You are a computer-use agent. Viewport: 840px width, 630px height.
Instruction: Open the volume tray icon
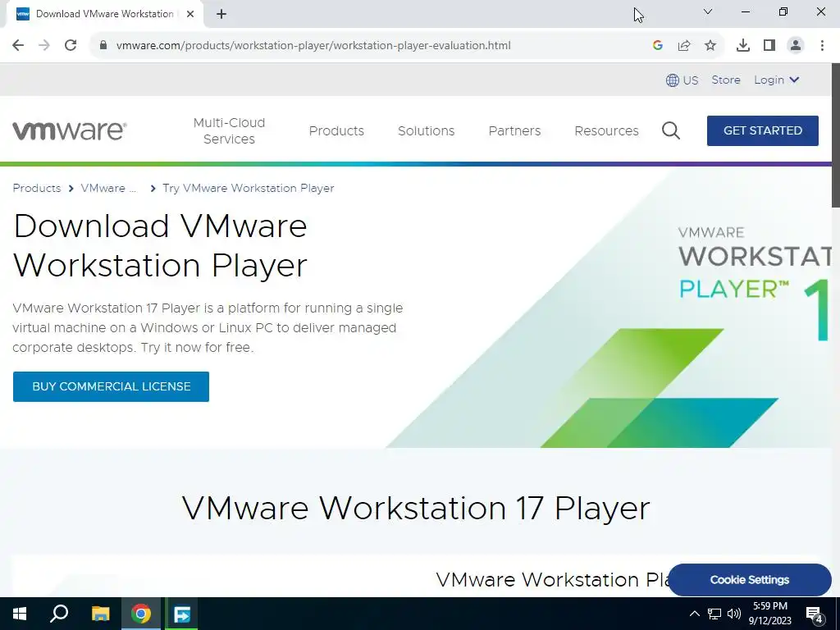(734, 614)
